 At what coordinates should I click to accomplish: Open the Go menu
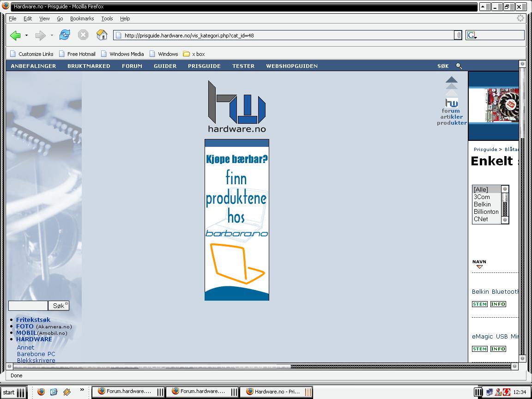point(60,18)
